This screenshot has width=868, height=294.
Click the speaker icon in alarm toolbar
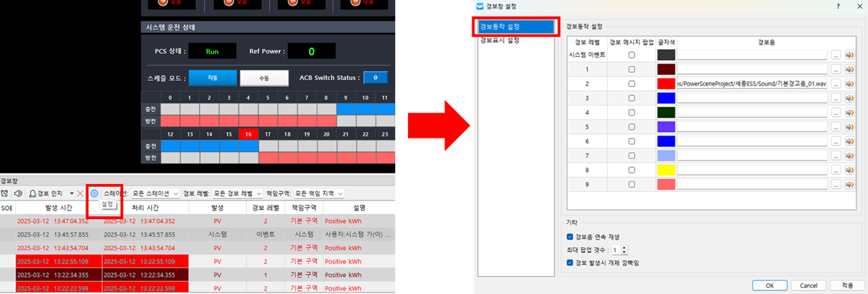click(18, 193)
